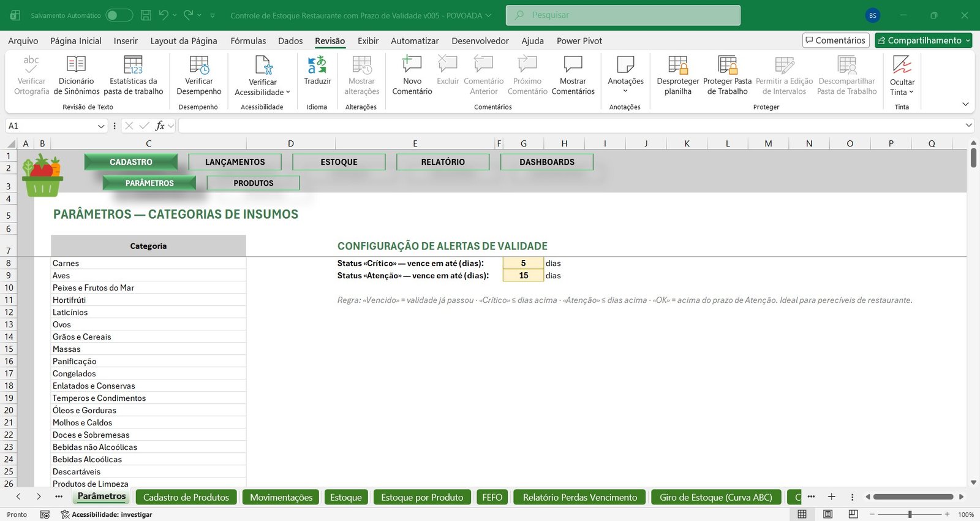This screenshot has height=521, width=980.
Task: Open the Name Box dropdown arrow
Action: tap(101, 126)
